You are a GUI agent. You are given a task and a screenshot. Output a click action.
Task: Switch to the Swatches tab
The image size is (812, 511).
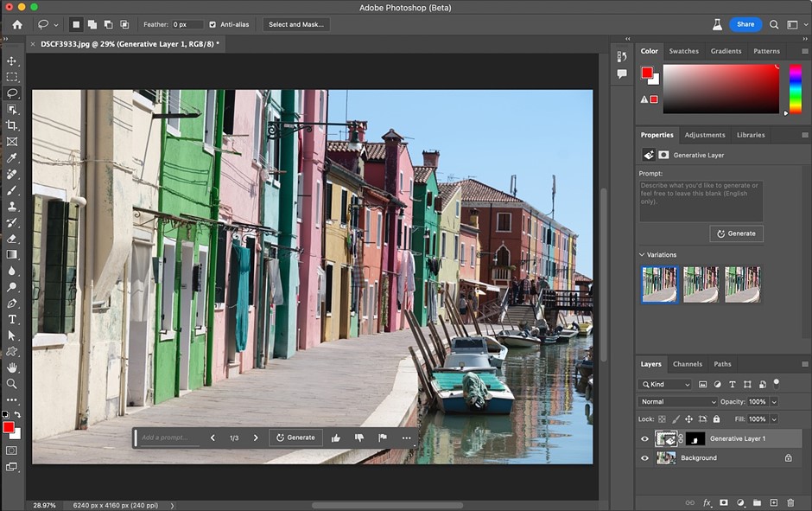683,51
